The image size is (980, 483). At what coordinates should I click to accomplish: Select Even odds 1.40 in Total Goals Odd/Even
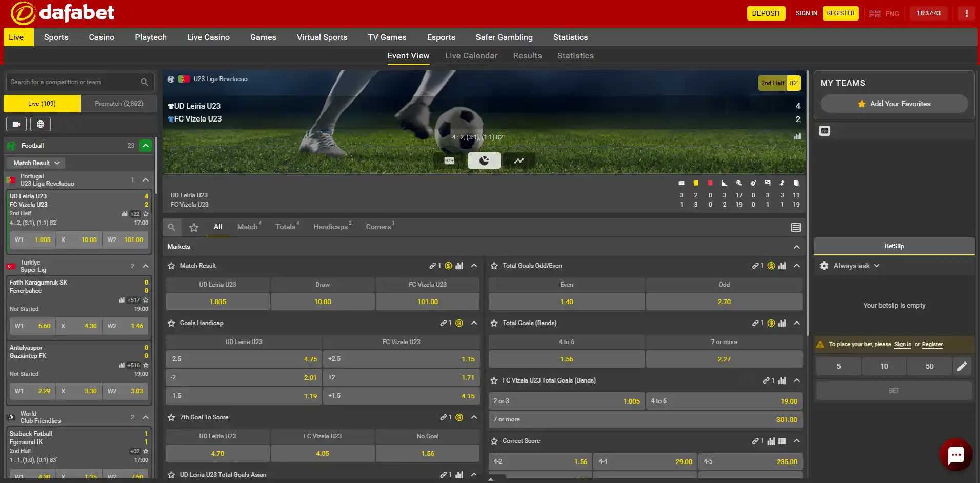(567, 302)
